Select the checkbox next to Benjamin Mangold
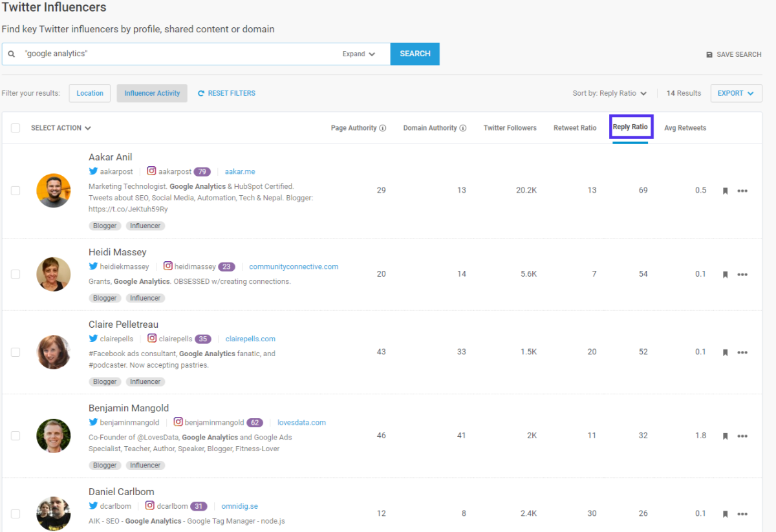Image resolution: width=776 pixels, height=532 pixels. click(16, 436)
